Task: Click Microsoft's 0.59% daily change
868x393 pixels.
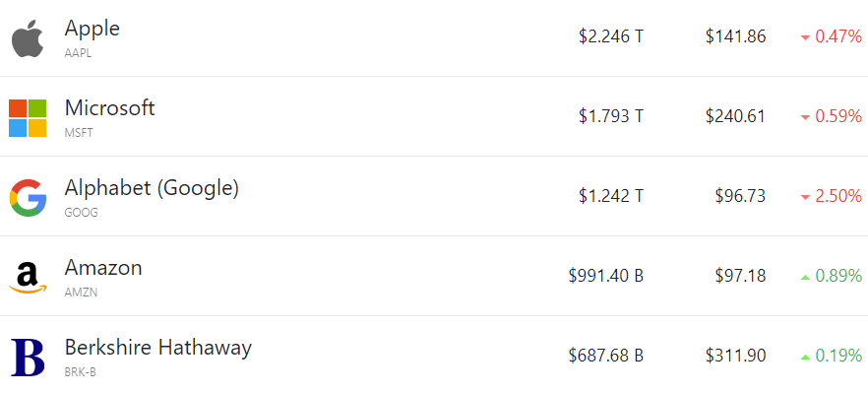Action: click(x=838, y=116)
